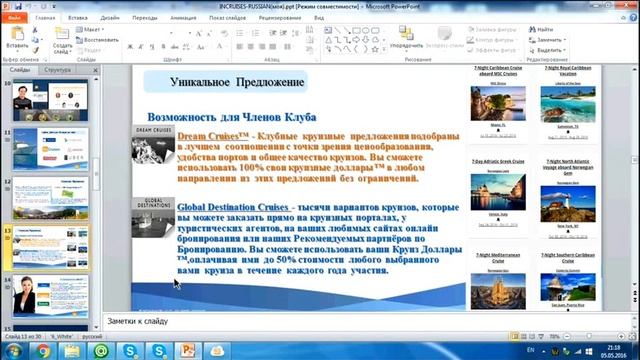Toggle italic formatting (К)
This screenshot has width=640, height=360.
141,47
